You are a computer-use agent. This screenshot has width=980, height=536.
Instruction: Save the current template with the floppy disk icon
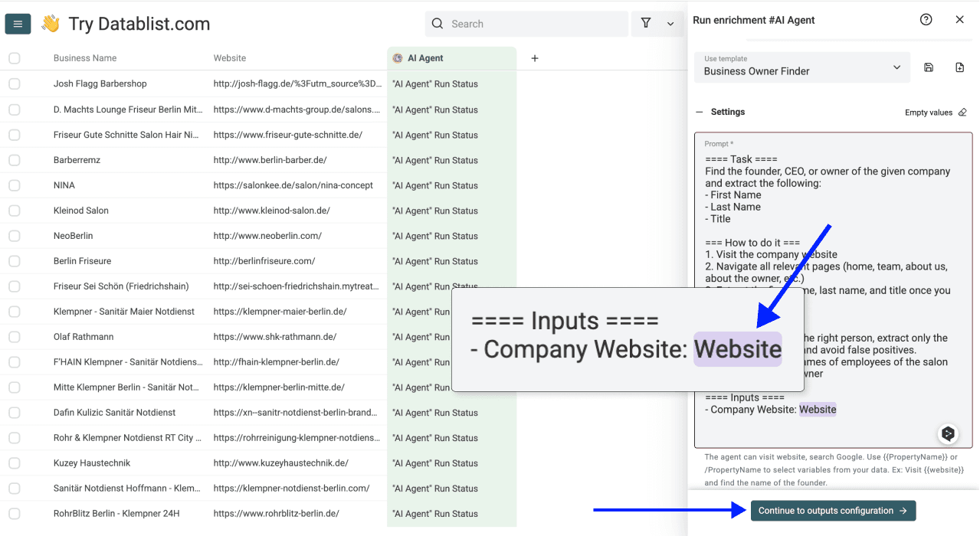pyautogui.click(x=928, y=67)
